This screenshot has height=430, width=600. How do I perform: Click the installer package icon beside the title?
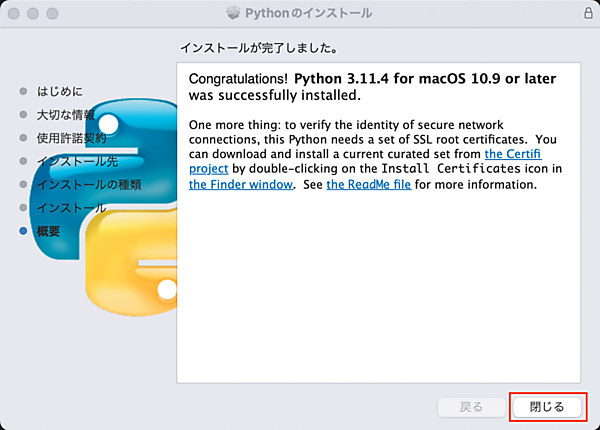[x=235, y=13]
